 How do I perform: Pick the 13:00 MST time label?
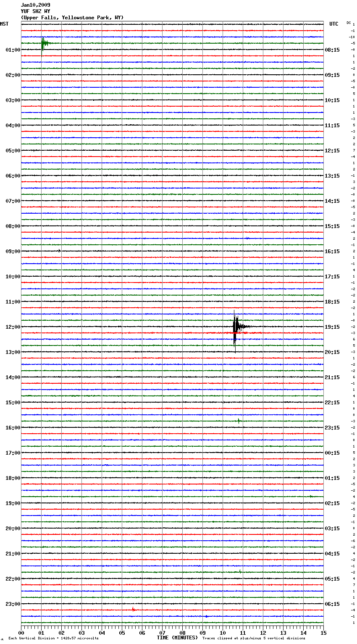coord(13,352)
